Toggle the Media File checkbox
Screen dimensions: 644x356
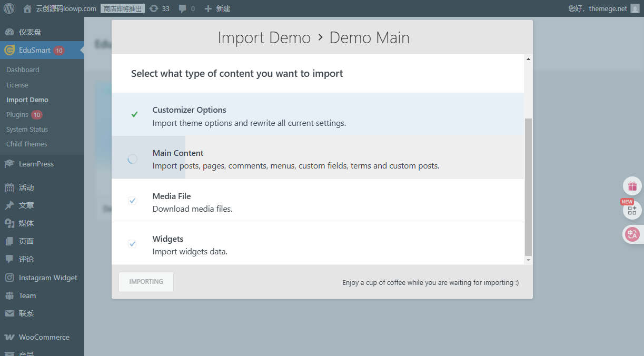132,201
